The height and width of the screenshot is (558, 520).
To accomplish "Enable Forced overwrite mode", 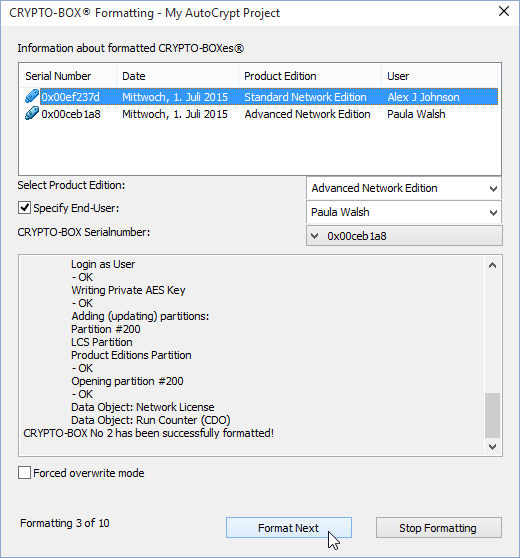I will tap(24, 473).
